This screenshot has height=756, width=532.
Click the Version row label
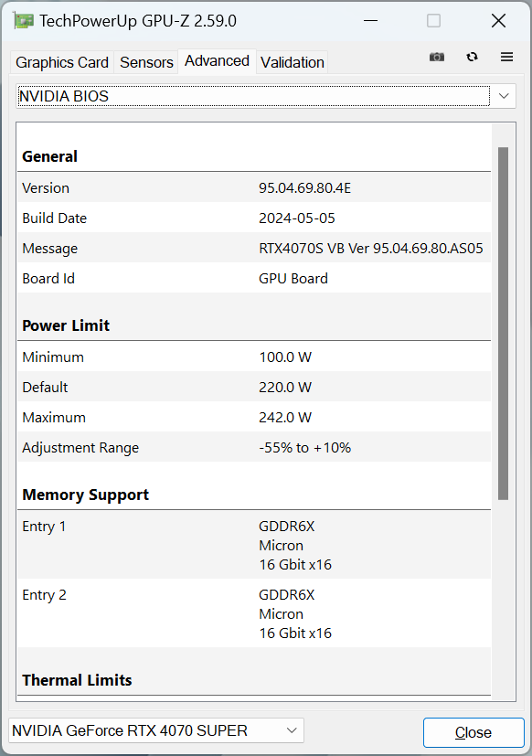click(x=46, y=188)
